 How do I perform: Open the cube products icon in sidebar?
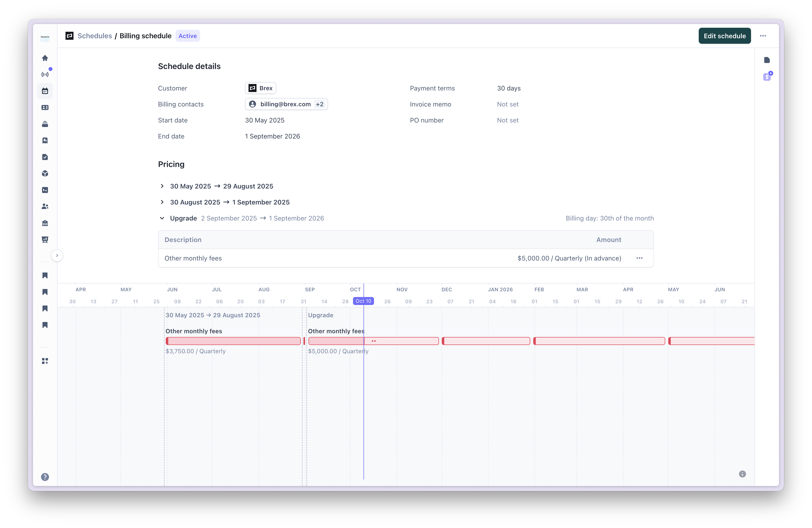45,173
